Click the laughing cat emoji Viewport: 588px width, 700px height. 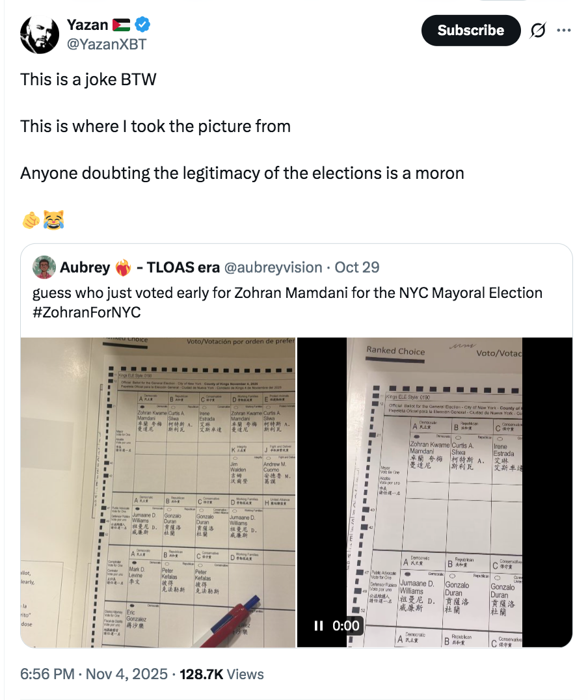[x=53, y=221]
